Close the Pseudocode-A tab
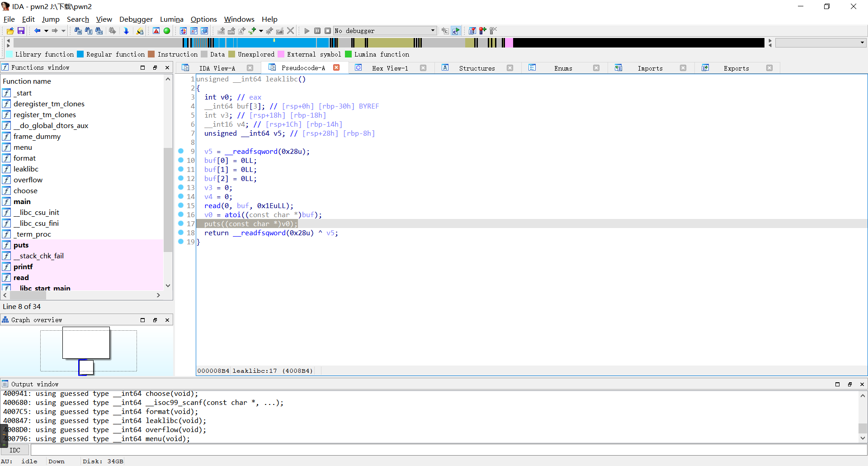This screenshot has width=868, height=466. click(336, 67)
